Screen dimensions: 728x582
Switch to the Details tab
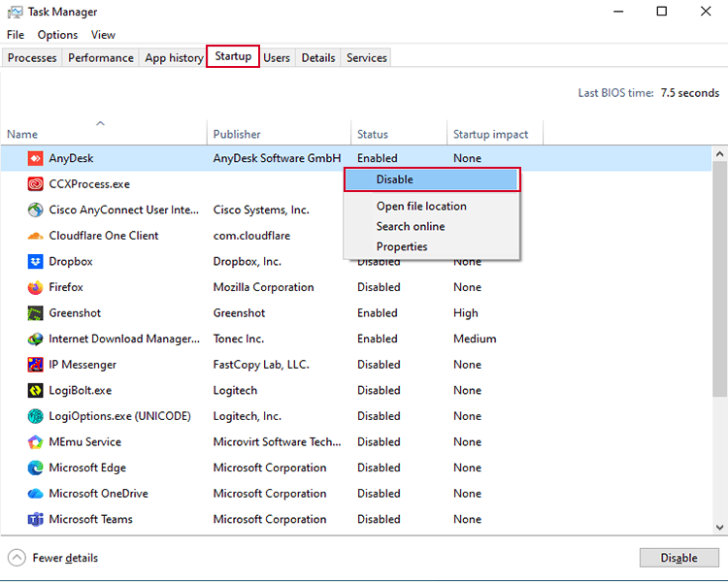click(318, 57)
